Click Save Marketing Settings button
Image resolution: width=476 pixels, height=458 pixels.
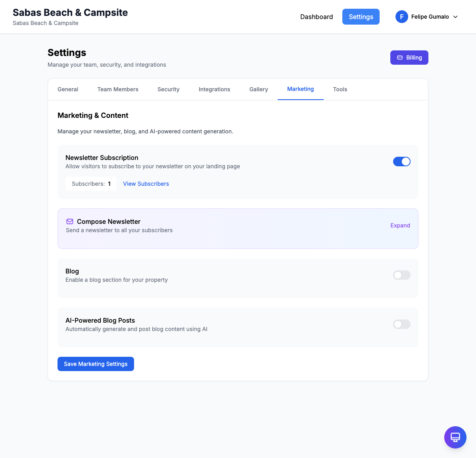coord(96,364)
